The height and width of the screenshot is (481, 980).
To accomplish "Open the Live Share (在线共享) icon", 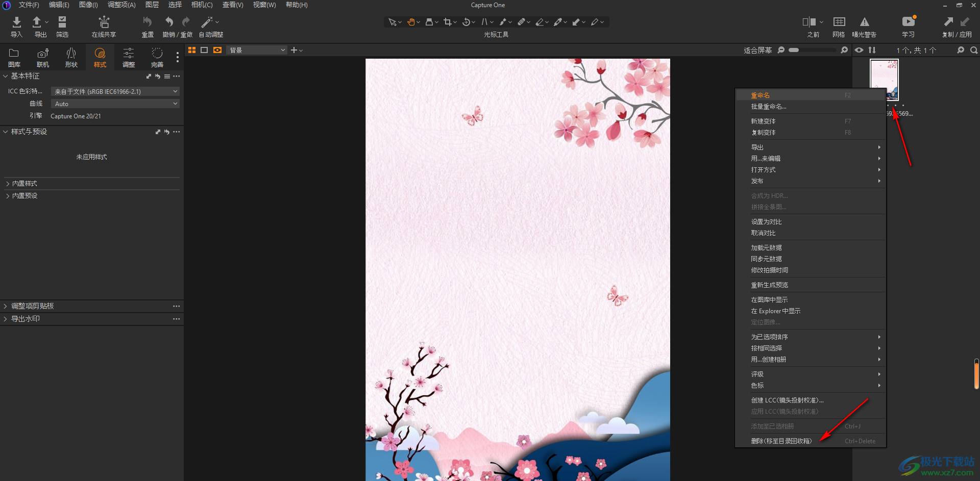I will (104, 22).
